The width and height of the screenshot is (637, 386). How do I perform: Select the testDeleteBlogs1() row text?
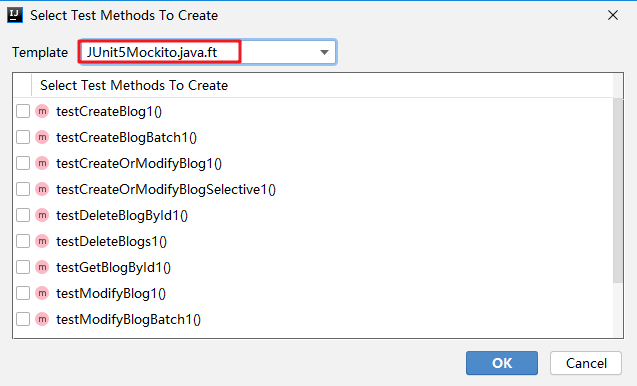coord(111,241)
